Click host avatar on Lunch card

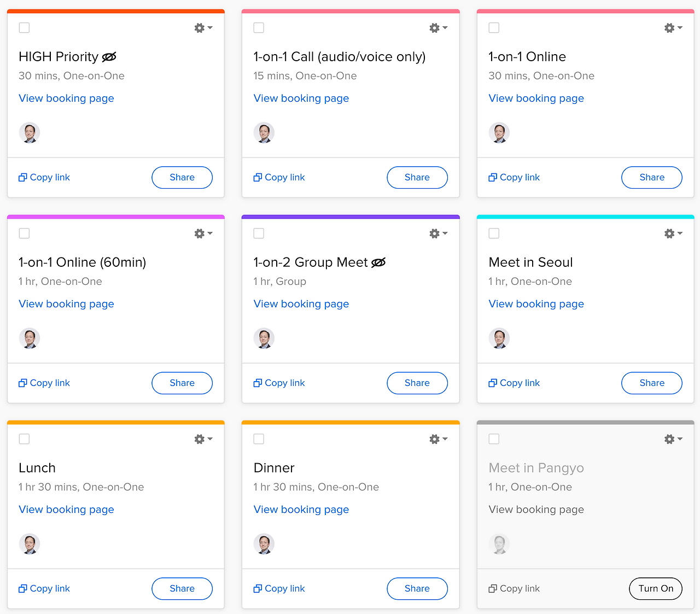point(30,544)
